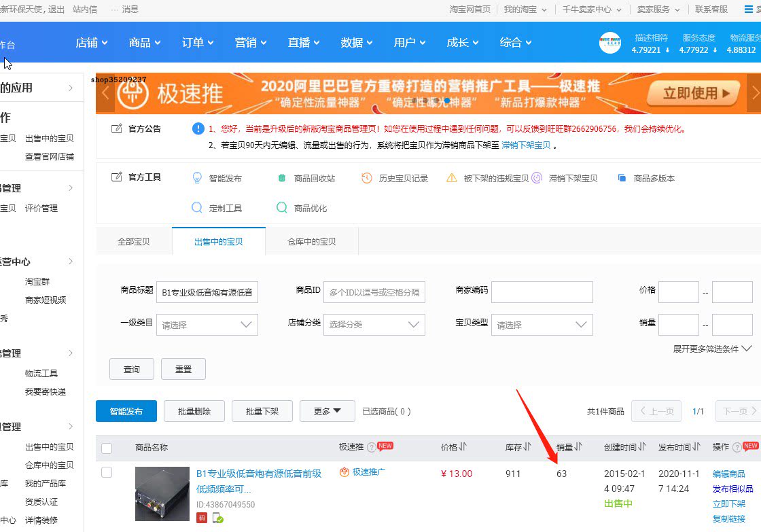Open 商品回收站 recycle bin icon
This screenshot has width=761, height=532.
282,178
